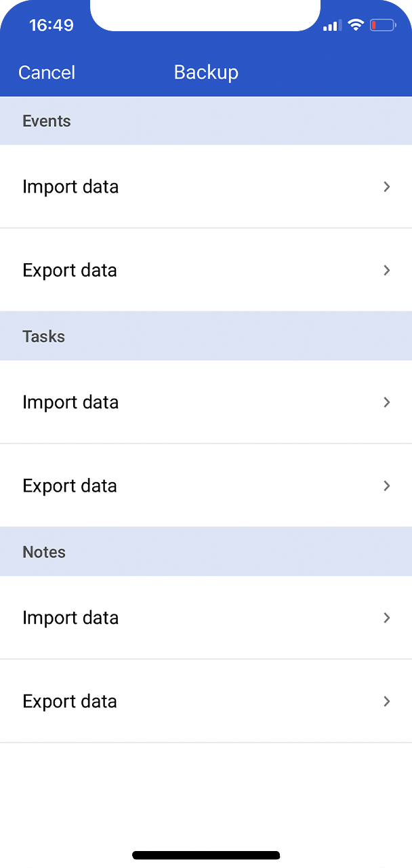The width and height of the screenshot is (412, 868).
Task: Click chevron beside Tasks Export data
Action: click(x=387, y=486)
